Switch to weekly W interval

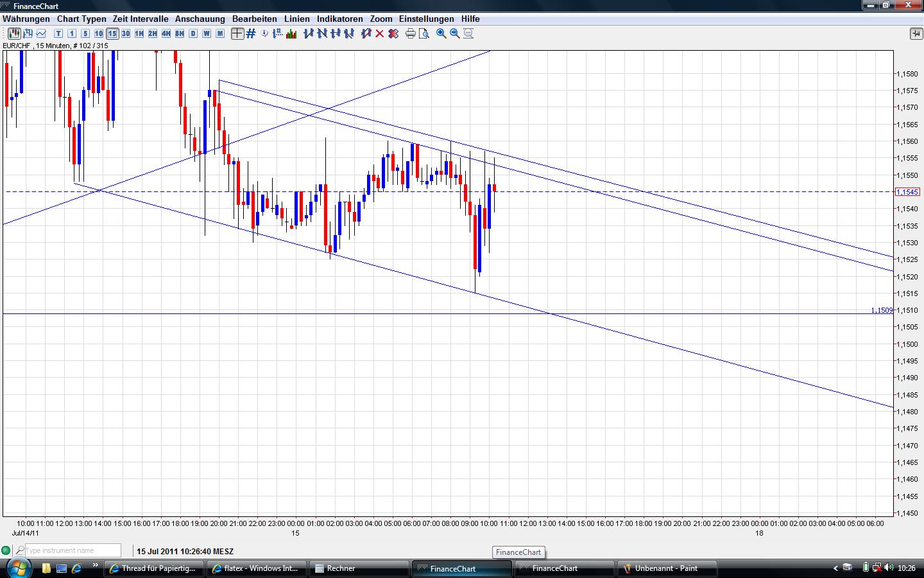(207, 33)
